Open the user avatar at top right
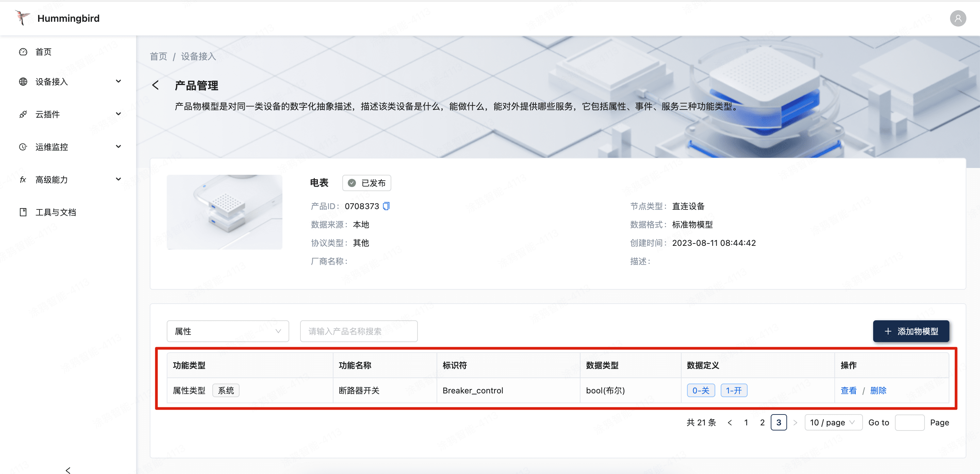 tap(958, 18)
